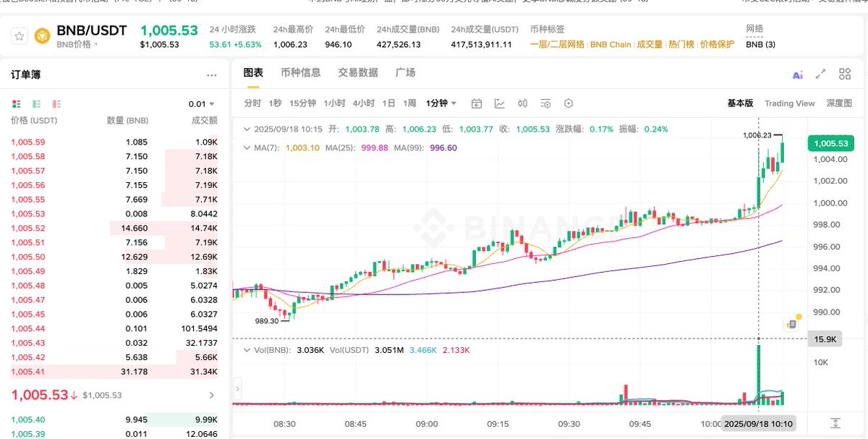The height and width of the screenshot is (439, 868).
Task: Select the 深度图 depth chart view
Action: pos(839,103)
